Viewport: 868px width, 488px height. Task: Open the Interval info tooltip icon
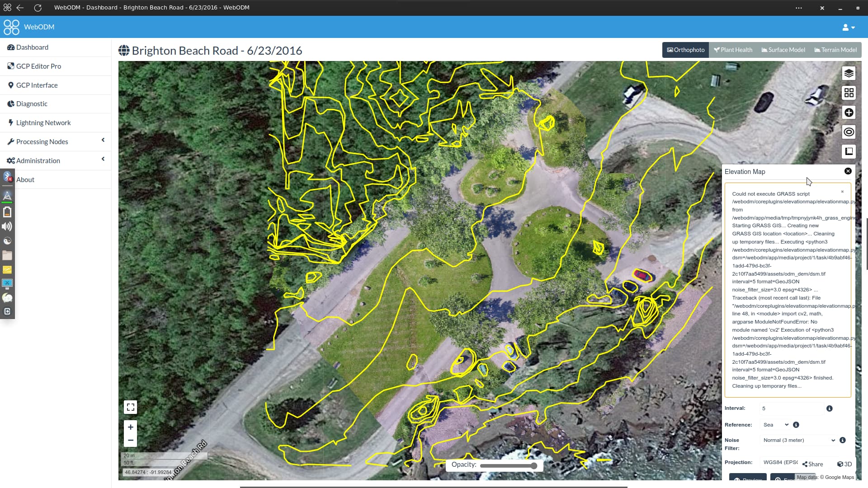pyautogui.click(x=829, y=408)
